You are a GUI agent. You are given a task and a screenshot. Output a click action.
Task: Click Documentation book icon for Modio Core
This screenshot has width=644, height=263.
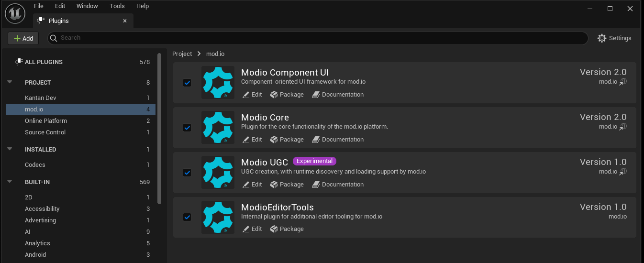316,140
